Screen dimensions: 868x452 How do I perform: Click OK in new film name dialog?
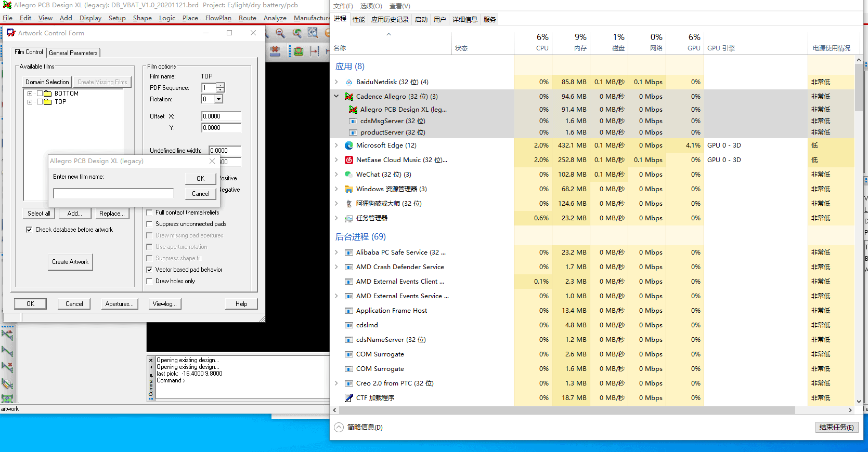[x=200, y=179]
